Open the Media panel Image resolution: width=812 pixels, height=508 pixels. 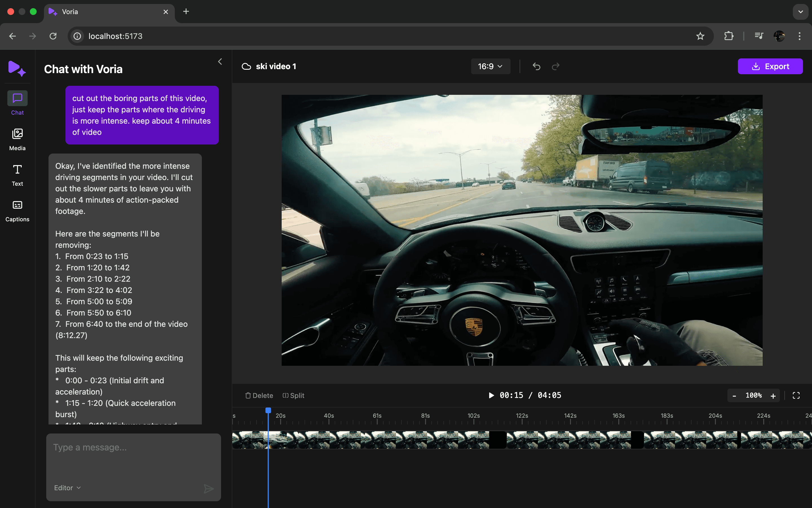17,139
